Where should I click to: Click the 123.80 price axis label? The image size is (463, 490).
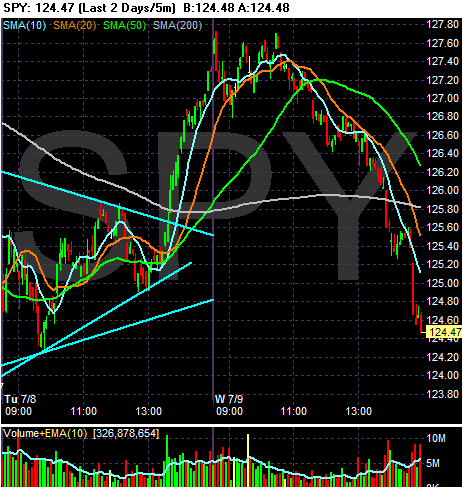pyautogui.click(x=442, y=394)
